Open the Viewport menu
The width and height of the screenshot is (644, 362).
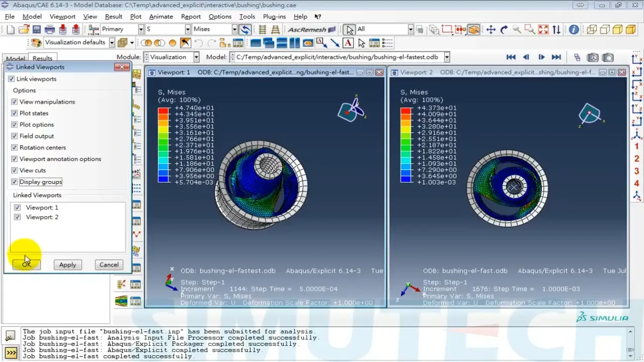(63, 16)
